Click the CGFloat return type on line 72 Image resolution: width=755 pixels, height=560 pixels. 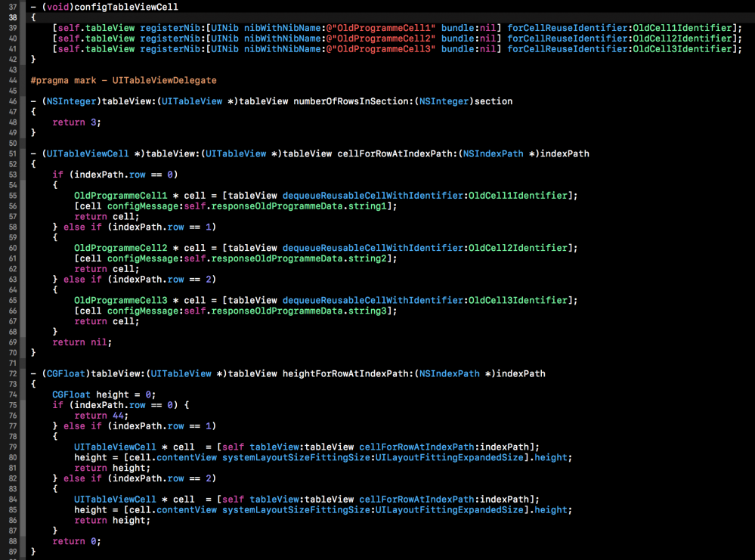pos(66,373)
